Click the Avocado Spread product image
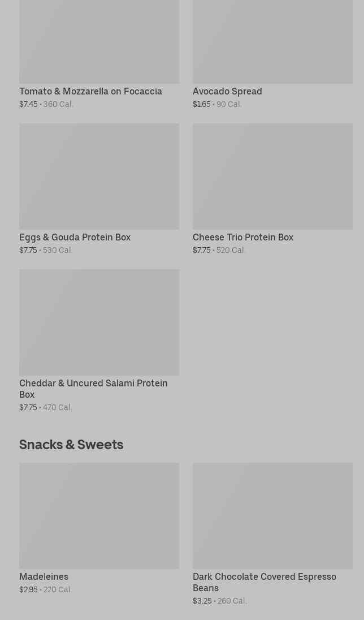 click(272, 40)
